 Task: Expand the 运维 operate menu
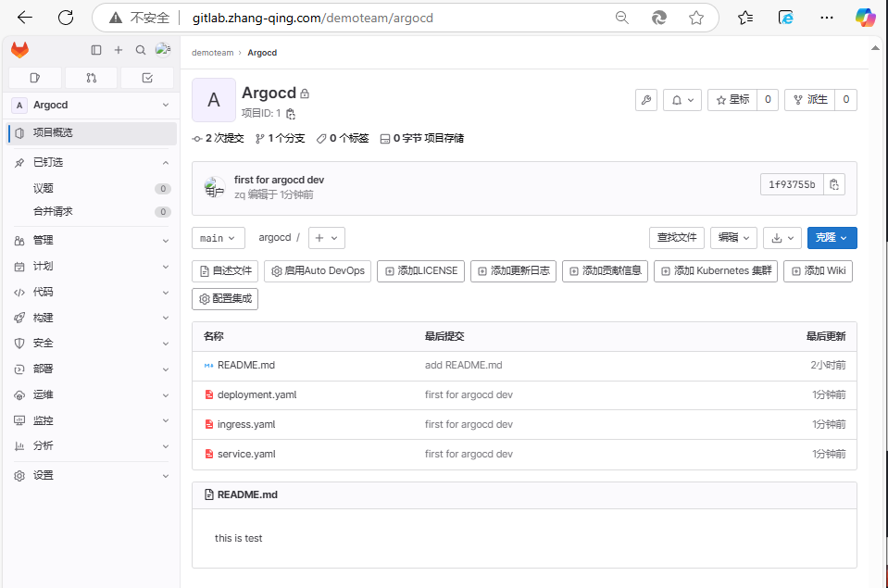coord(92,394)
